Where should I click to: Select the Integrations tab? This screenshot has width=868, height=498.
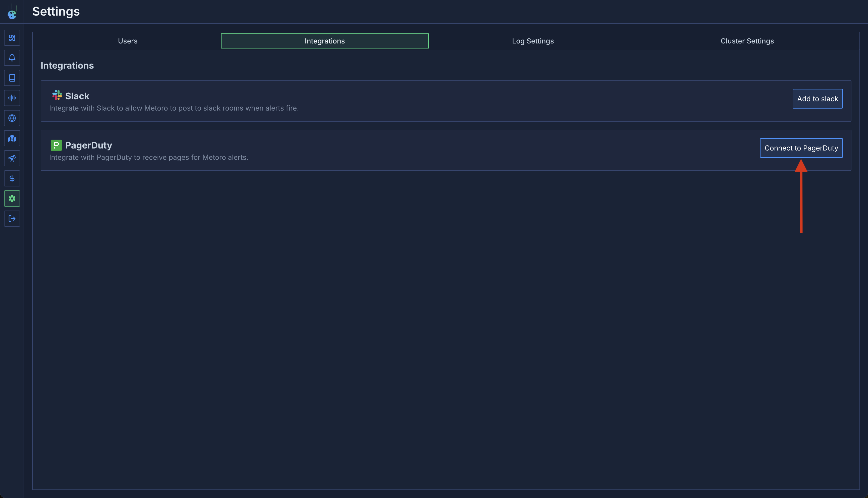click(324, 41)
